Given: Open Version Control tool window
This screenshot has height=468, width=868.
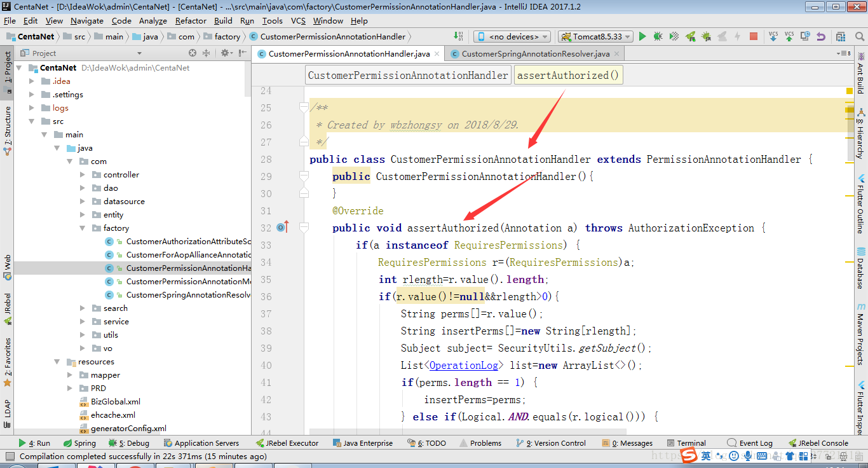Looking at the screenshot, I should tap(551, 443).
